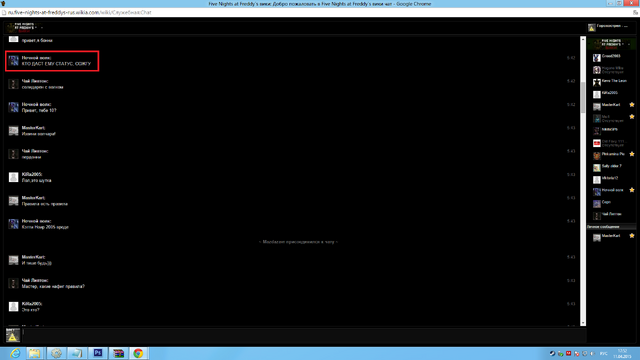
Task: Click Kens The Leon's avatar in the user list
Action: (597, 82)
